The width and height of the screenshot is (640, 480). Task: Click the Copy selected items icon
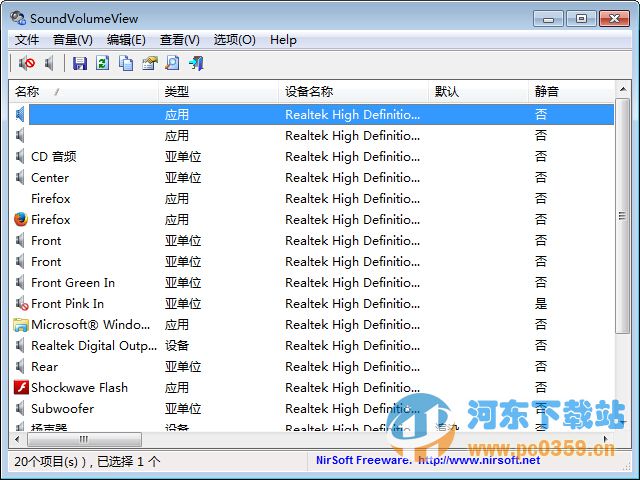[126, 63]
